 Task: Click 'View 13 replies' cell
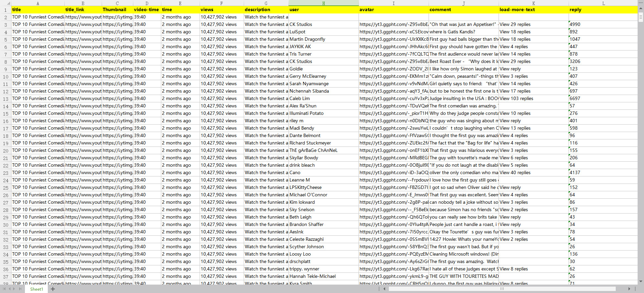pyautogui.click(x=534, y=128)
